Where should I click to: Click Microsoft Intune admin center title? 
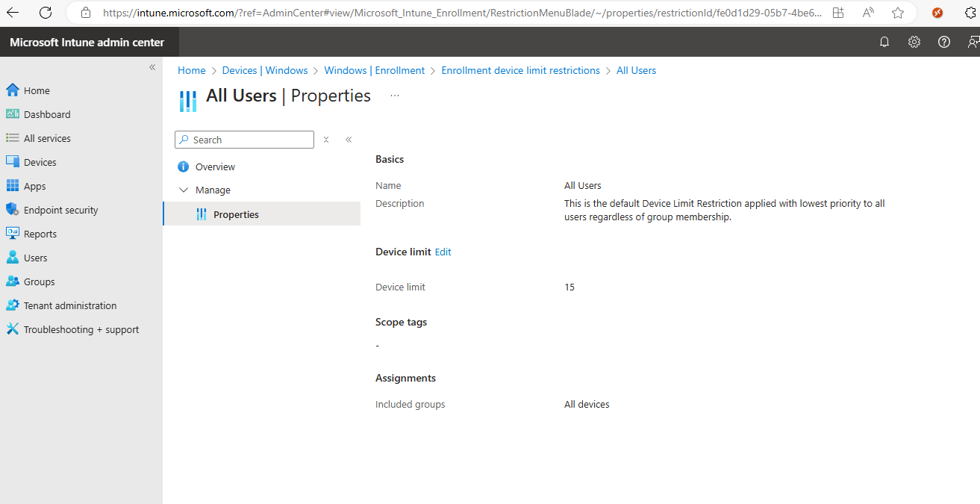pos(87,43)
